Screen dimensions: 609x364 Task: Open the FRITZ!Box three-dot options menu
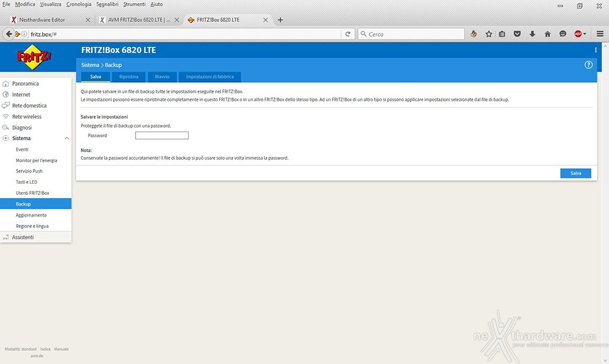pyautogui.click(x=595, y=50)
